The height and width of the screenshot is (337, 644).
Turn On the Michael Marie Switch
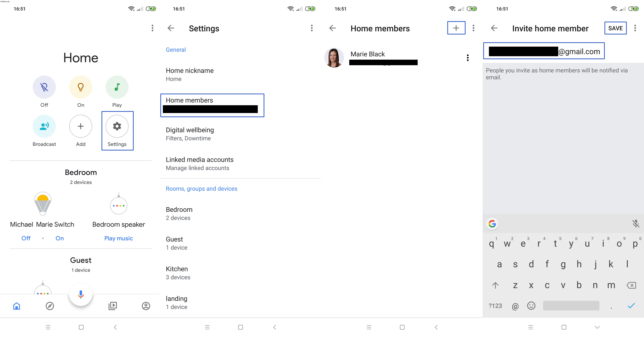pyautogui.click(x=59, y=238)
